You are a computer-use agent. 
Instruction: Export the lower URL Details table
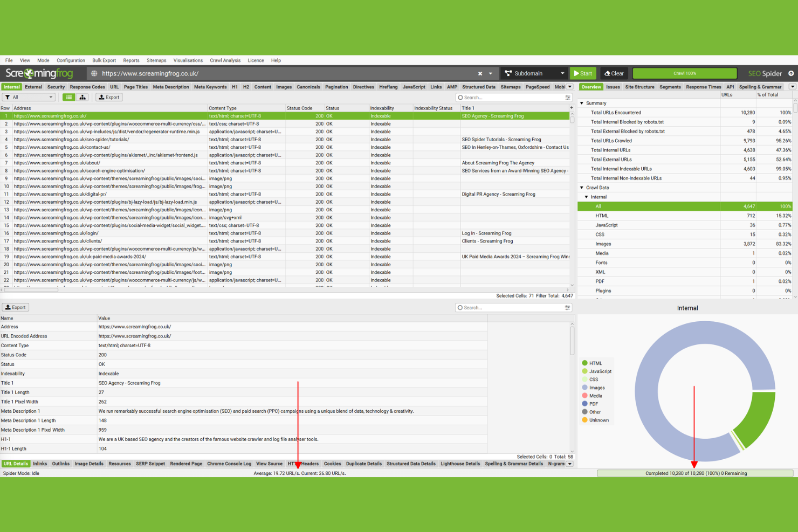tap(16, 307)
